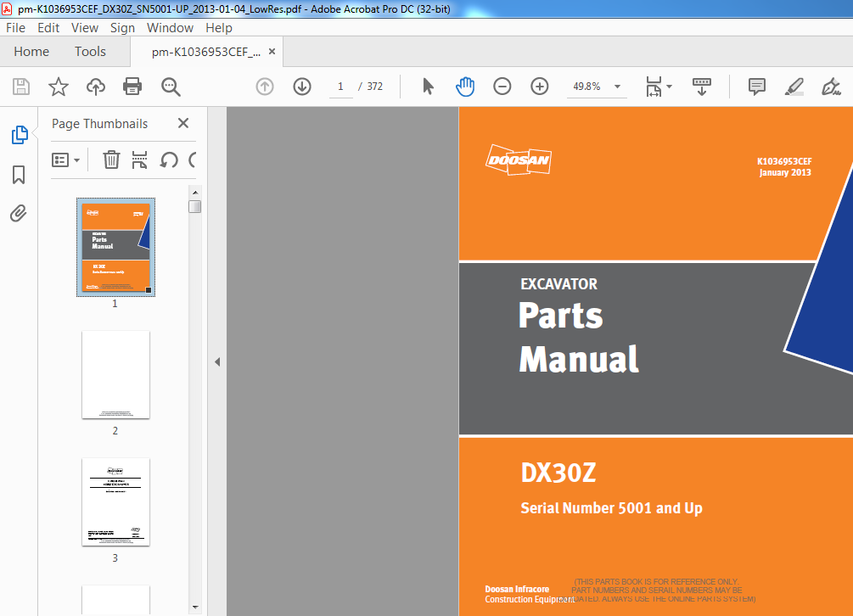Select the Highlight text pen tool

[794, 87]
